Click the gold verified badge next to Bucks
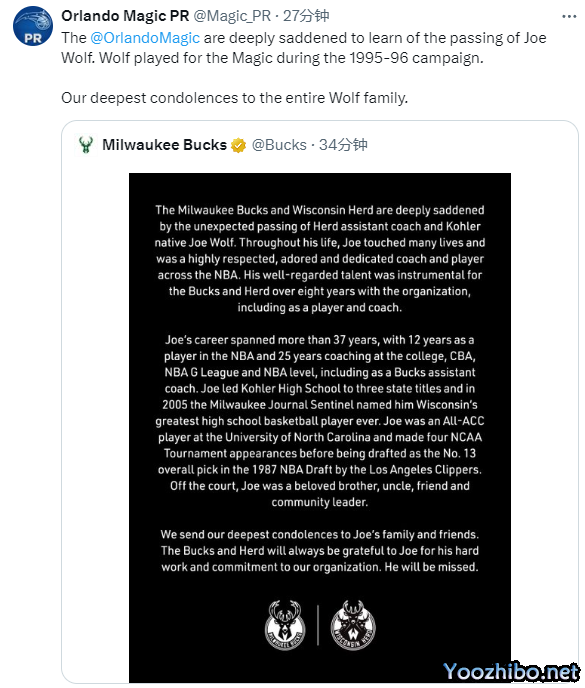 [x=238, y=145]
